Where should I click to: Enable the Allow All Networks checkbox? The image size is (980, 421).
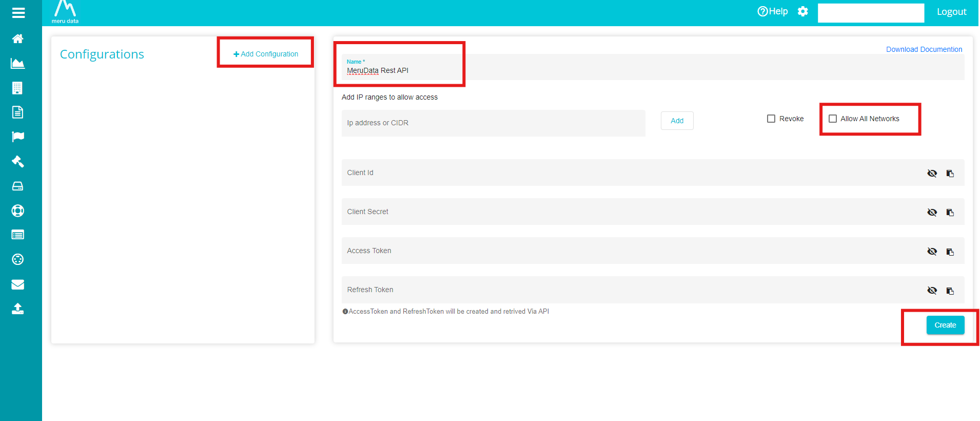(x=833, y=119)
